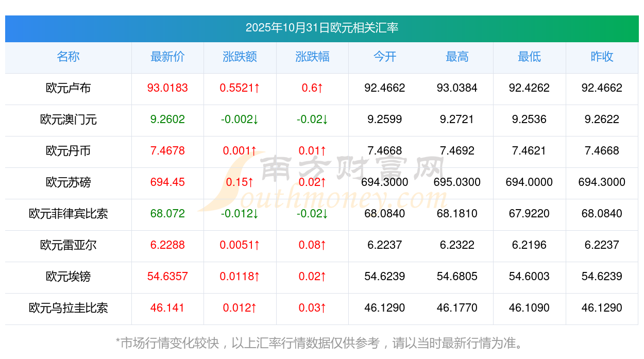Click high value 6.2322
Viewport: 644px width, 359px height.
point(457,245)
